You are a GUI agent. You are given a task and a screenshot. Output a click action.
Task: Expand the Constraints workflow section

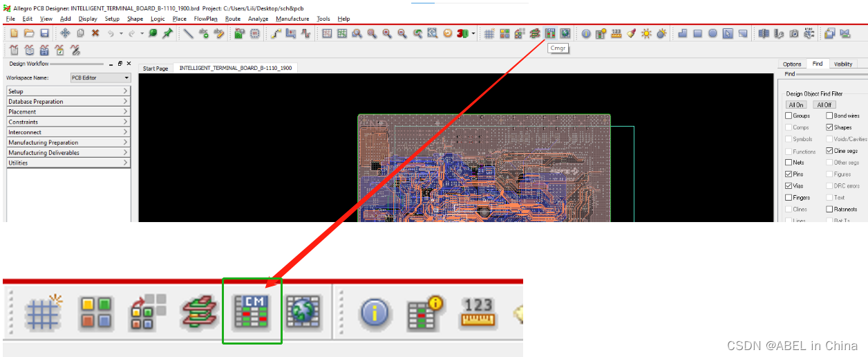pyautogui.click(x=68, y=122)
